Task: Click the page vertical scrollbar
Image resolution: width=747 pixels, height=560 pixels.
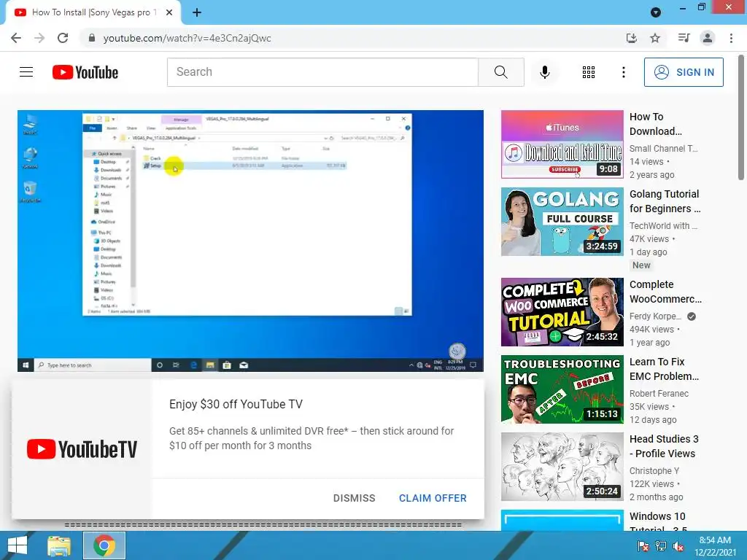Action: (x=741, y=118)
